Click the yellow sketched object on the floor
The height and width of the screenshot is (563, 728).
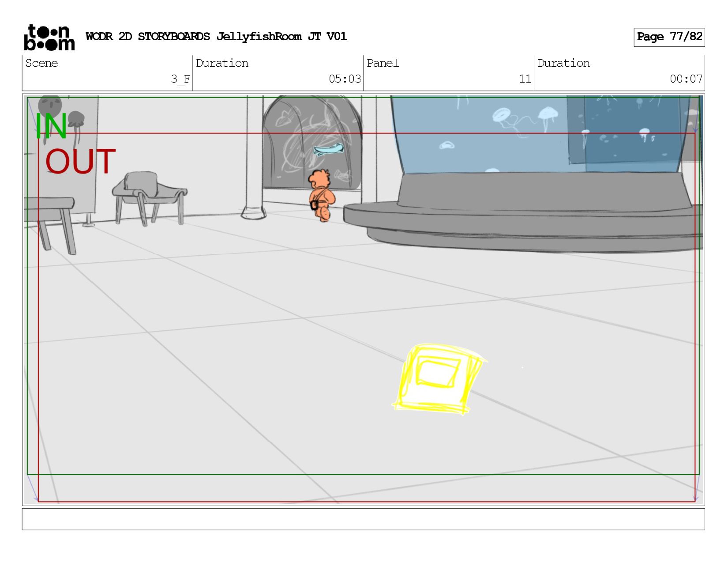[439, 380]
